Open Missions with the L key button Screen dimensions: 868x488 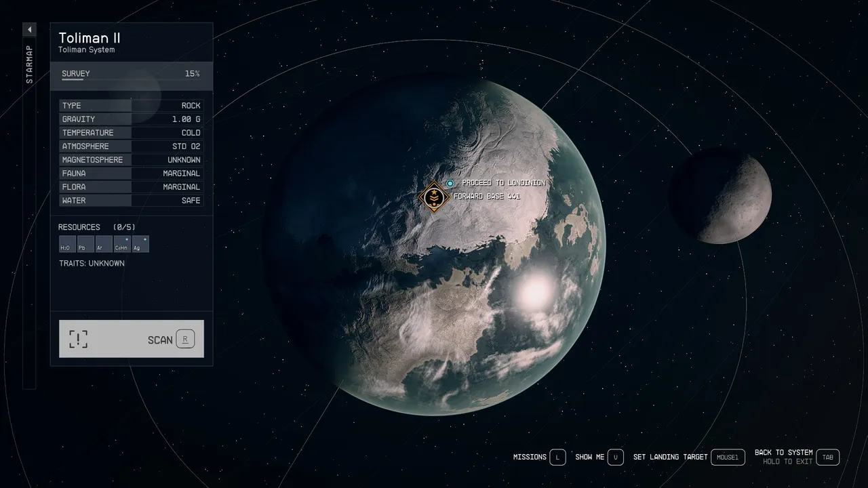557,457
